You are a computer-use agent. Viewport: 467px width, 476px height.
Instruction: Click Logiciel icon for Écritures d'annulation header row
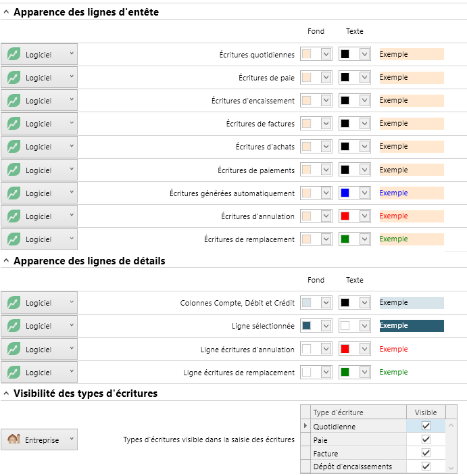pyautogui.click(x=14, y=216)
